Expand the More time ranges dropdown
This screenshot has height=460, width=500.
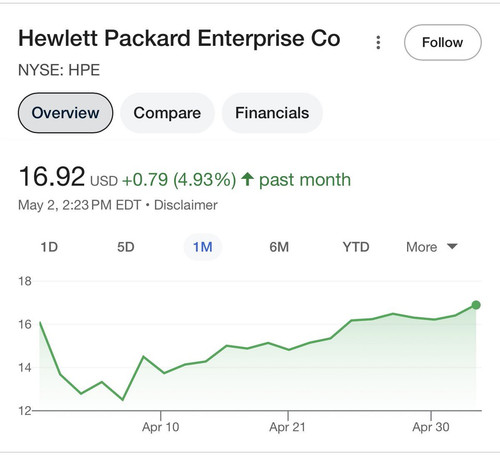point(432,247)
